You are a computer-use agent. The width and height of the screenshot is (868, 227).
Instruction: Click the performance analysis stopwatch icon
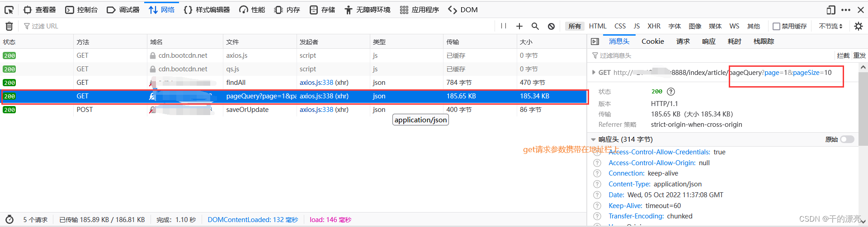click(9, 220)
